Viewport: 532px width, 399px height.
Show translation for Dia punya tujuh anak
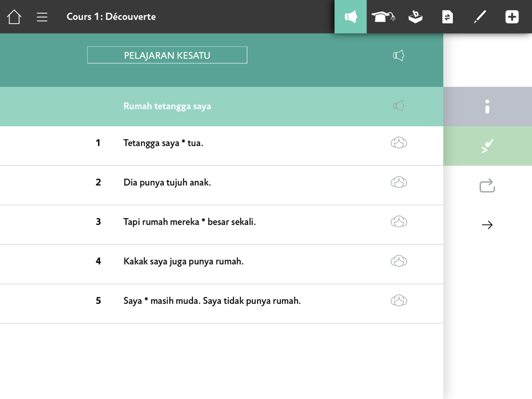pos(398,182)
